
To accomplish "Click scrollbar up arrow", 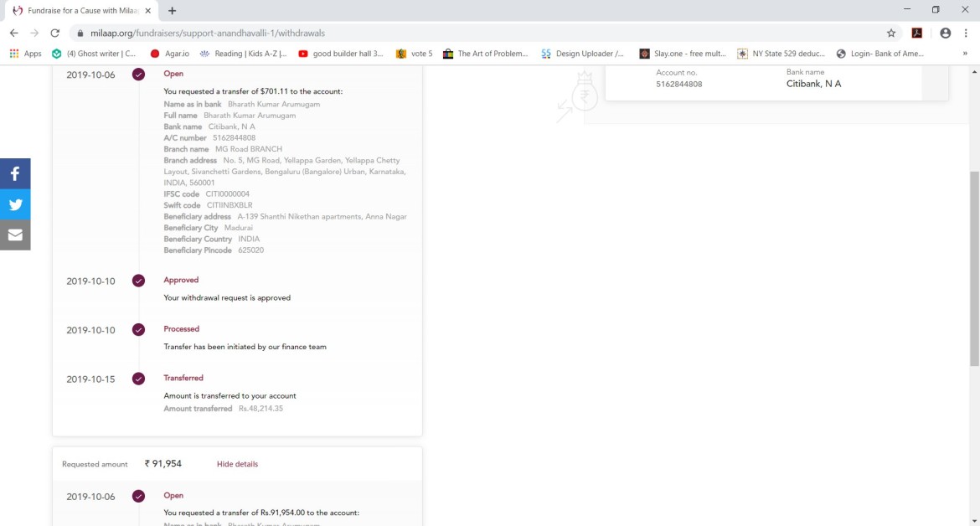I will [x=974, y=71].
